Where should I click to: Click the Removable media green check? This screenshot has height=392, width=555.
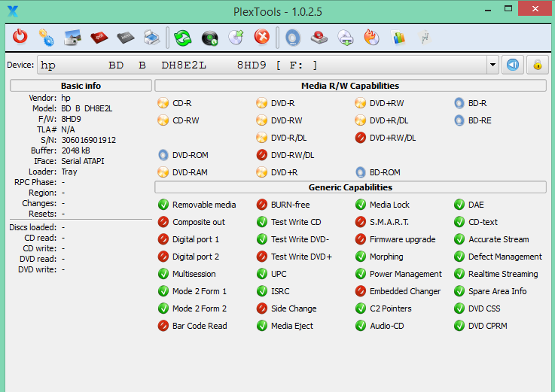pos(163,205)
